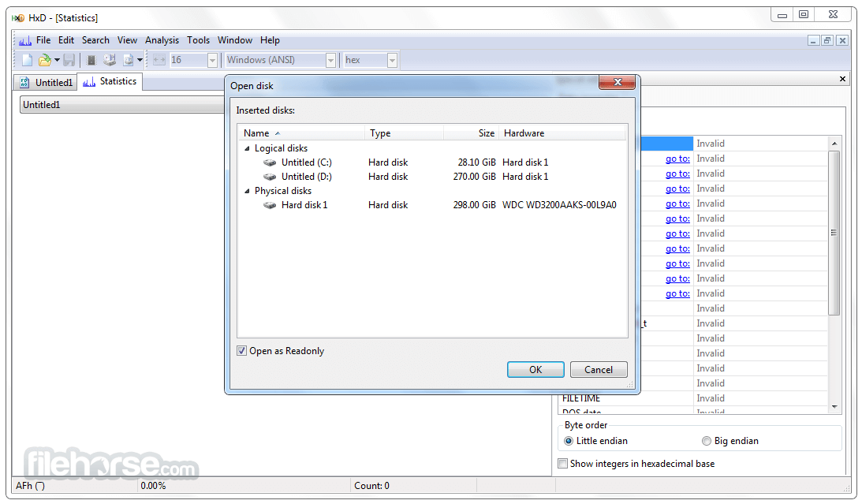The image size is (862, 504).
Task: Collapse the Logical disks tree node
Action: (x=247, y=147)
